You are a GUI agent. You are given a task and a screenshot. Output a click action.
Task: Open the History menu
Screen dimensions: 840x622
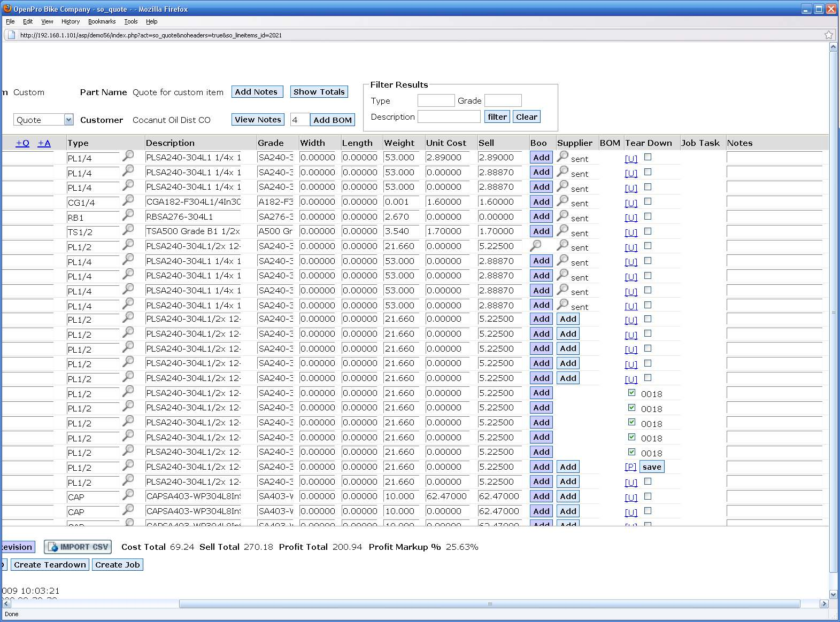pyautogui.click(x=70, y=21)
